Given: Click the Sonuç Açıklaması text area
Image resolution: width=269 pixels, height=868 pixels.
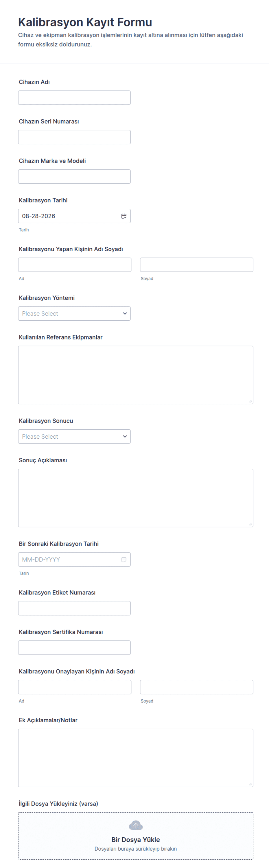Looking at the screenshot, I should (x=135, y=498).
